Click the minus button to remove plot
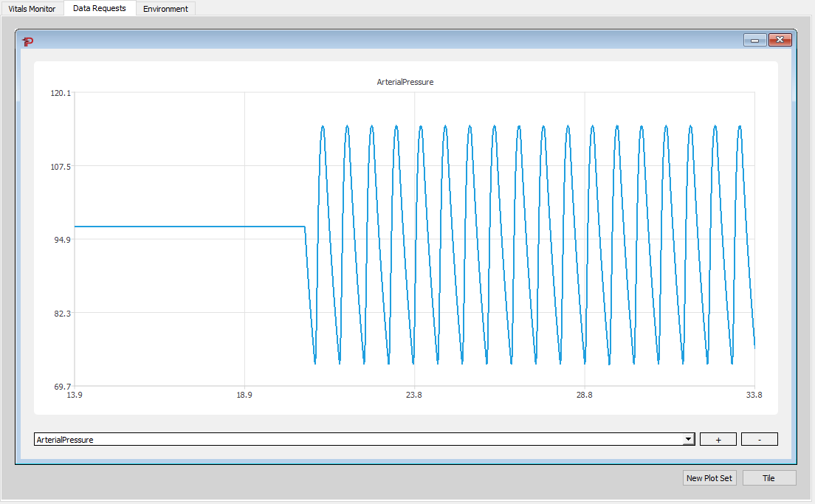This screenshot has width=815, height=504. (760, 440)
